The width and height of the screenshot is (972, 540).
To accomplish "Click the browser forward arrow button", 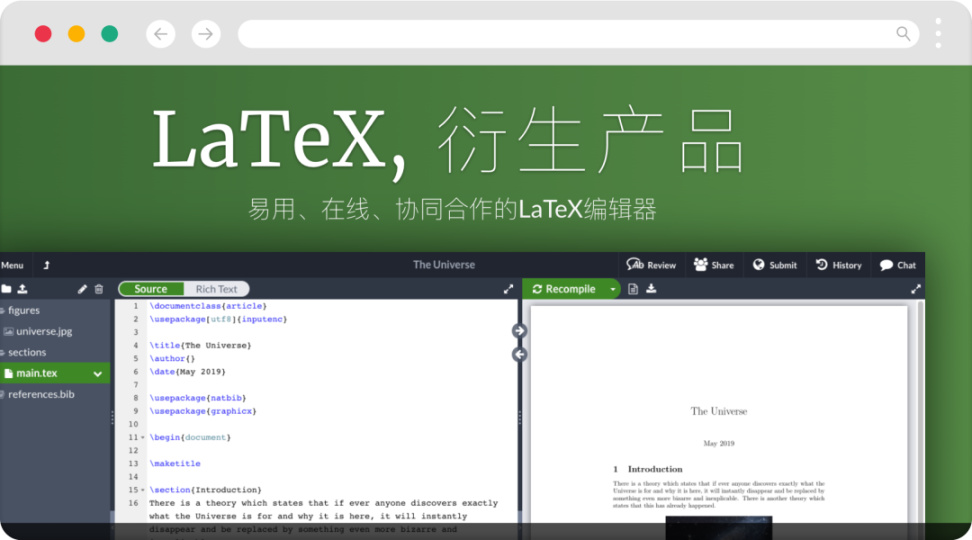I will pyautogui.click(x=206, y=33).
